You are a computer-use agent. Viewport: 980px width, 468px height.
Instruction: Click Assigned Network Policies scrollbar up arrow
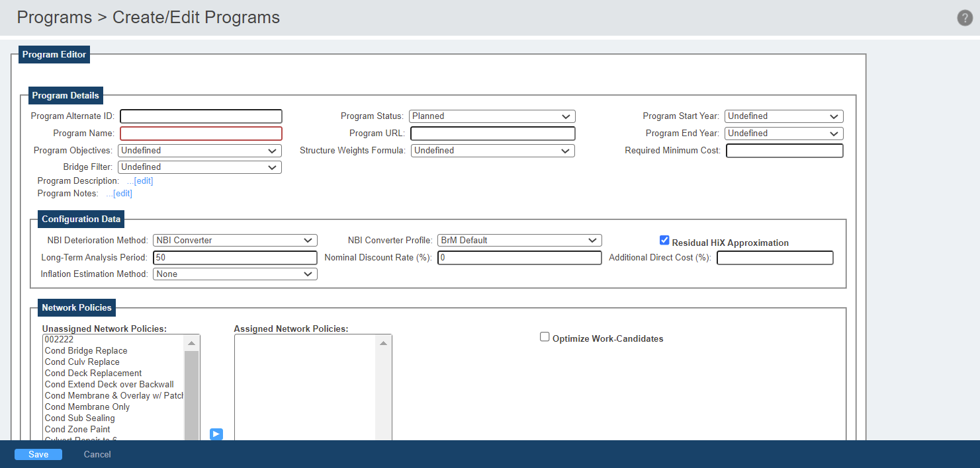pyautogui.click(x=383, y=343)
